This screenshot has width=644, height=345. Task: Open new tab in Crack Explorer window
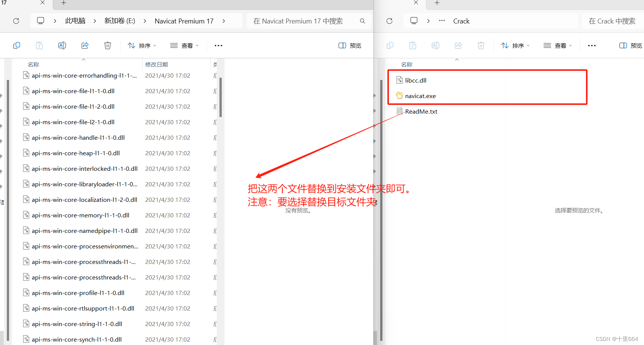437,3
